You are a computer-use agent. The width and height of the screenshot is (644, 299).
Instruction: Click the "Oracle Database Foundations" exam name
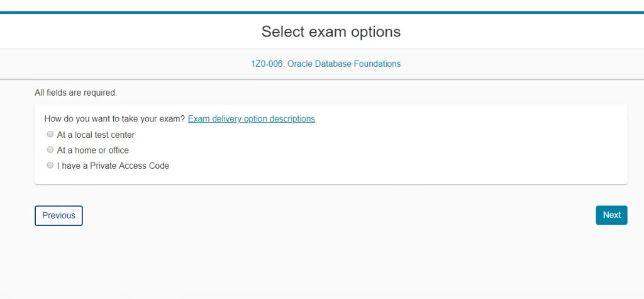pyautogui.click(x=344, y=64)
